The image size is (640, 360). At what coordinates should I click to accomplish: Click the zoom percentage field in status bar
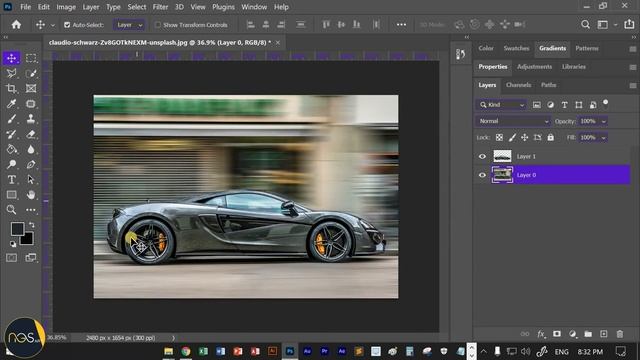coord(56,338)
